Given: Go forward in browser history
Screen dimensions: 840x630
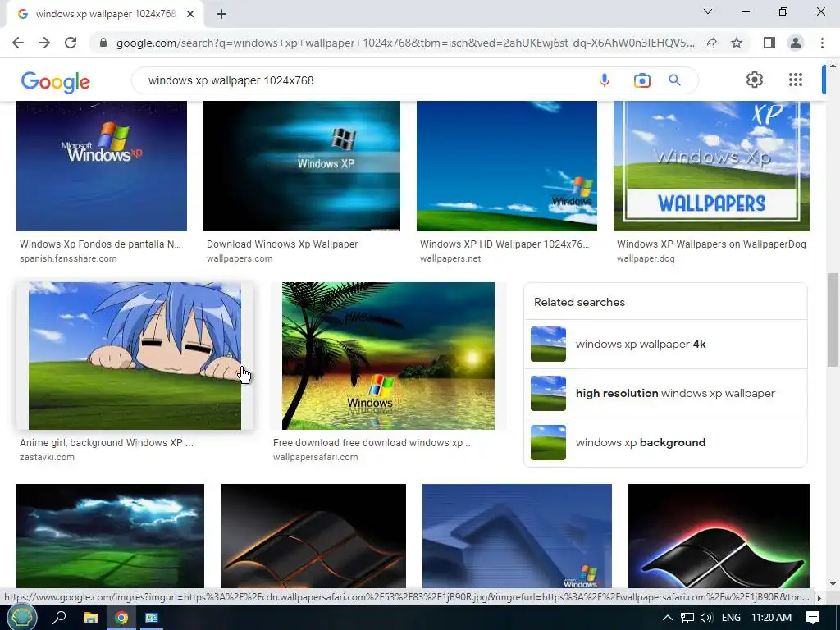Looking at the screenshot, I should coord(44,43).
